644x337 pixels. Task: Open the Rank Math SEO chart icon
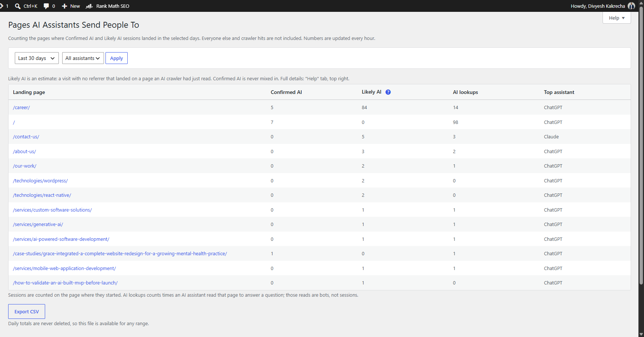(x=89, y=6)
